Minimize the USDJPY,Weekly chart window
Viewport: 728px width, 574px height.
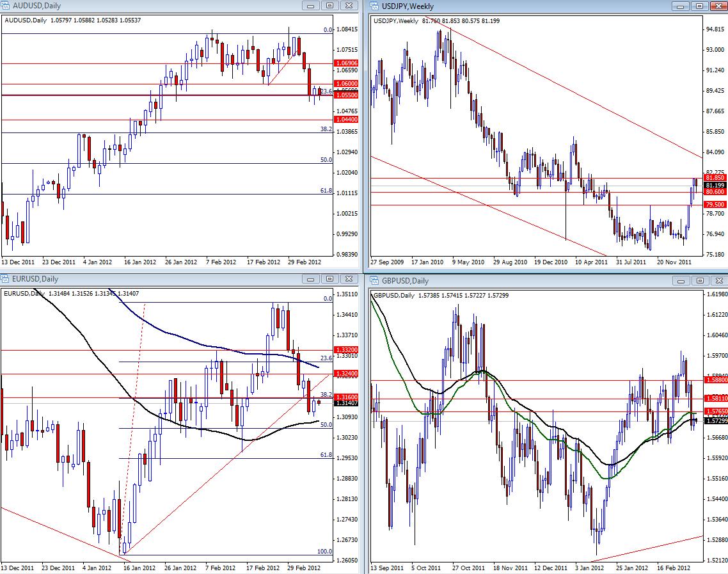680,6
